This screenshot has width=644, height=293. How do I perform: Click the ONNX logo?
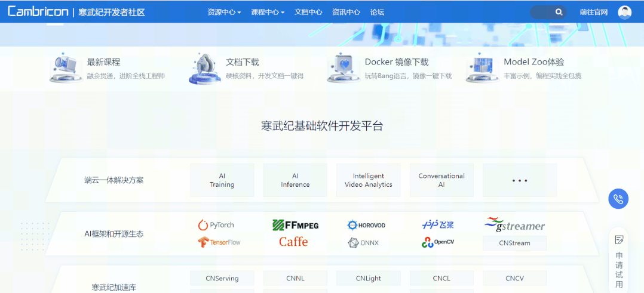363,242
